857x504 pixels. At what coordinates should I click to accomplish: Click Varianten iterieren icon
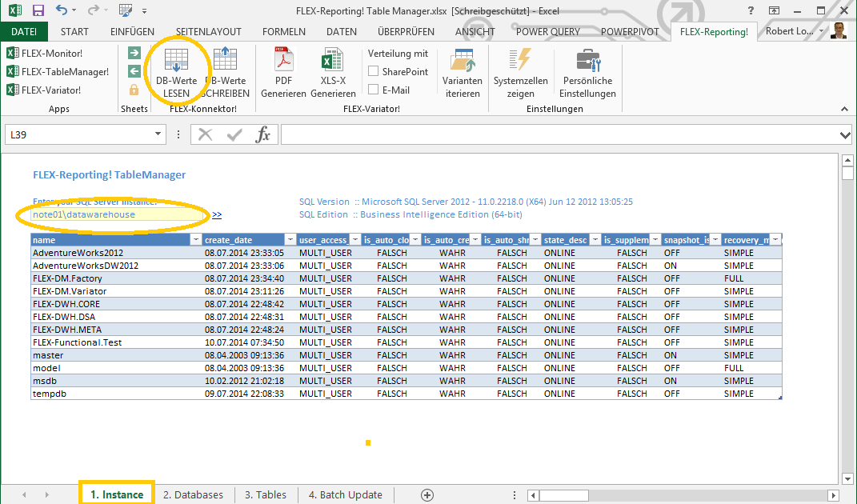click(463, 73)
